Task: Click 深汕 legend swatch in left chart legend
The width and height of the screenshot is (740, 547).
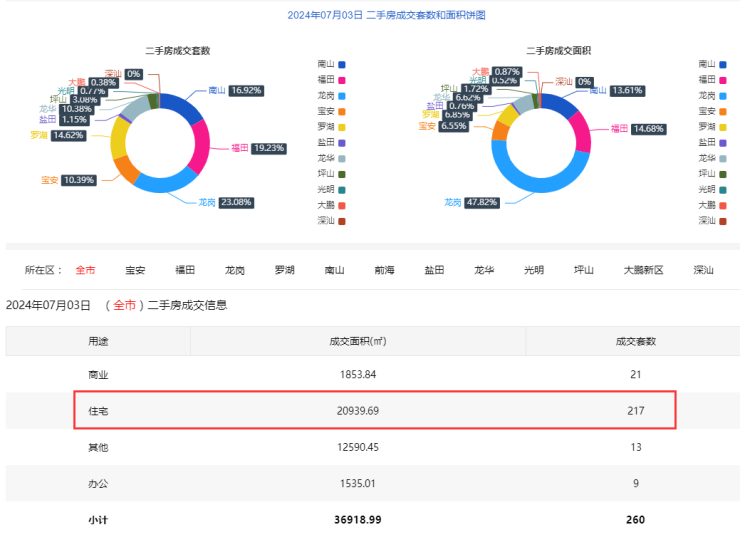Action: tap(343, 220)
